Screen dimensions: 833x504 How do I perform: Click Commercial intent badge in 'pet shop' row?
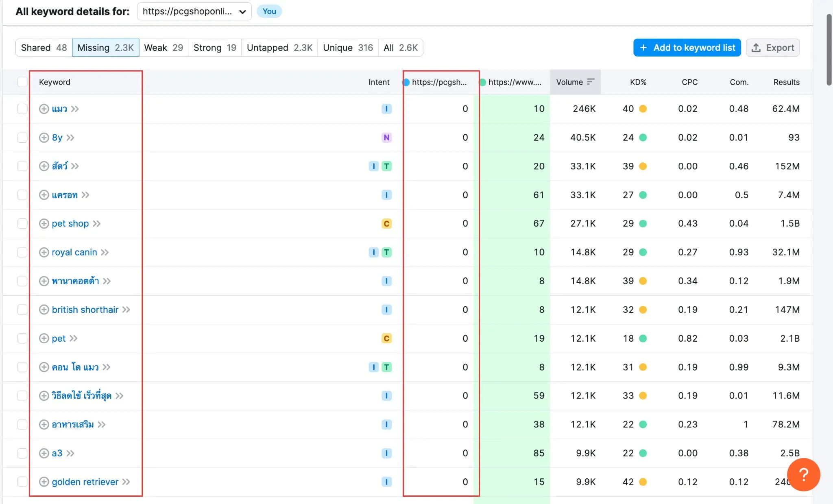pyautogui.click(x=386, y=223)
